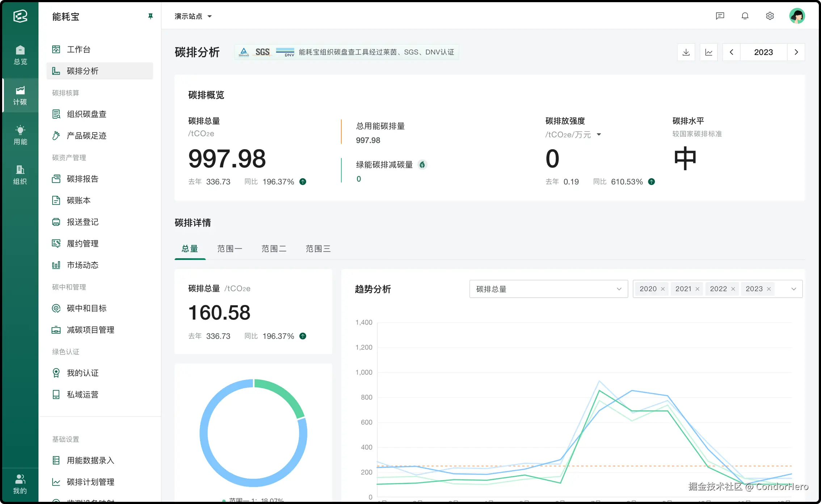
Task: Switch to the 范围二 tab
Action: (274, 249)
